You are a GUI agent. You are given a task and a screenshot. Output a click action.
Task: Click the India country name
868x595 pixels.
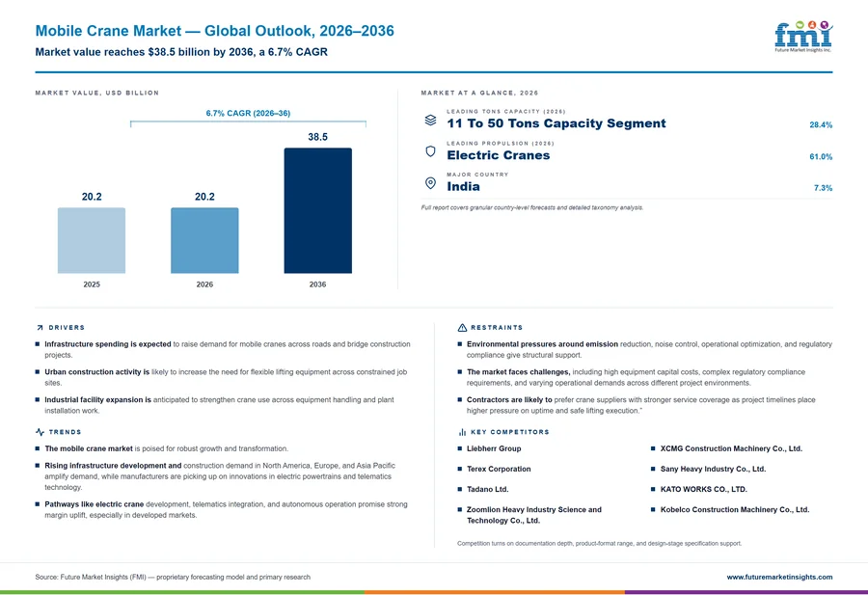[x=463, y=186]
